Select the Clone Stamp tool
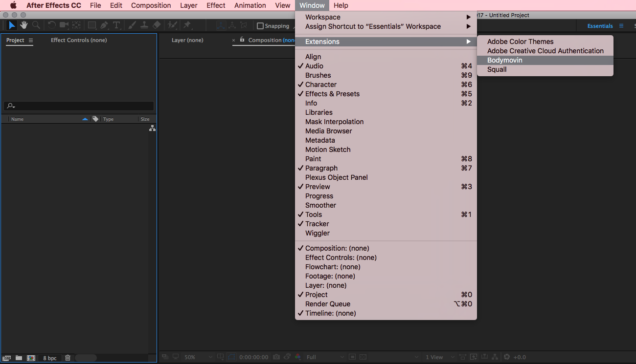This screenshot has height=364, width=636. pos(144,25)
